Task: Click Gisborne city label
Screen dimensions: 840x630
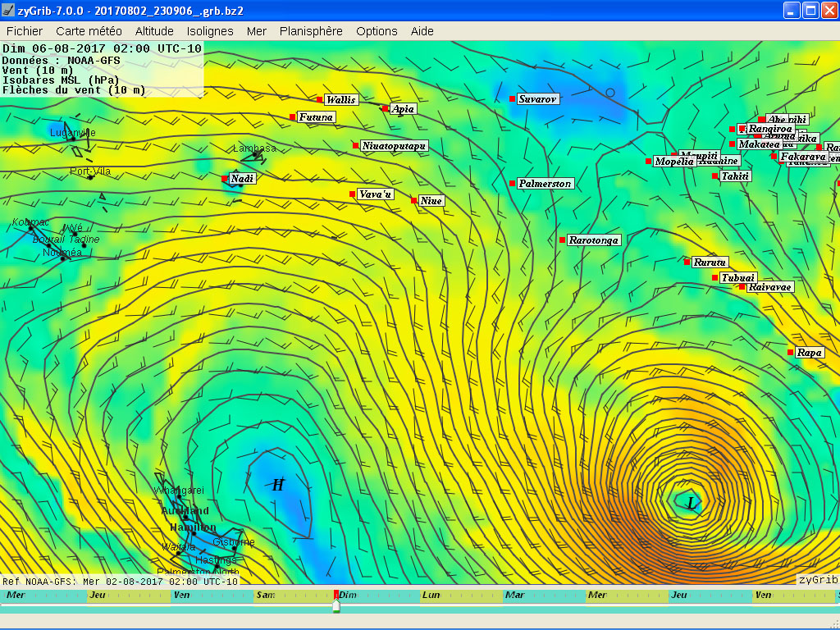Action: (234, 542)
